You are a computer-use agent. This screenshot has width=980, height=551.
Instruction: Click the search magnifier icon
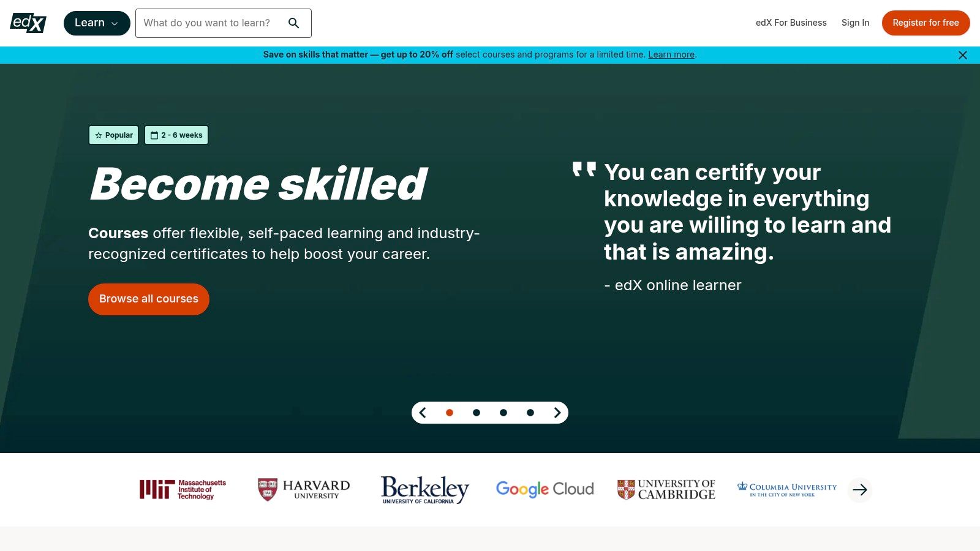pos(294,23)
